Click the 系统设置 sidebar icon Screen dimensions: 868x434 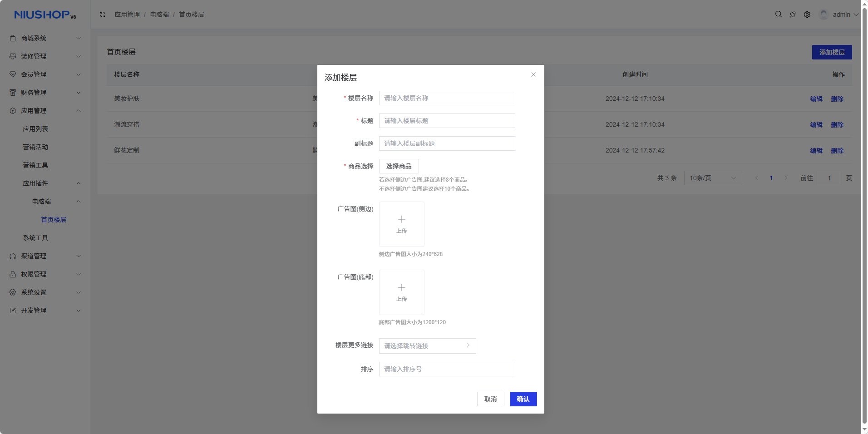(13, 292)
